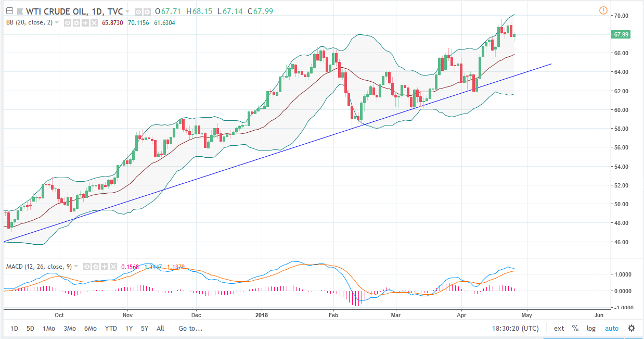Open the BB (20, close, 2) dropdown arrow
644x339 pixels.
pyautogui.click(x=56, y=23)
